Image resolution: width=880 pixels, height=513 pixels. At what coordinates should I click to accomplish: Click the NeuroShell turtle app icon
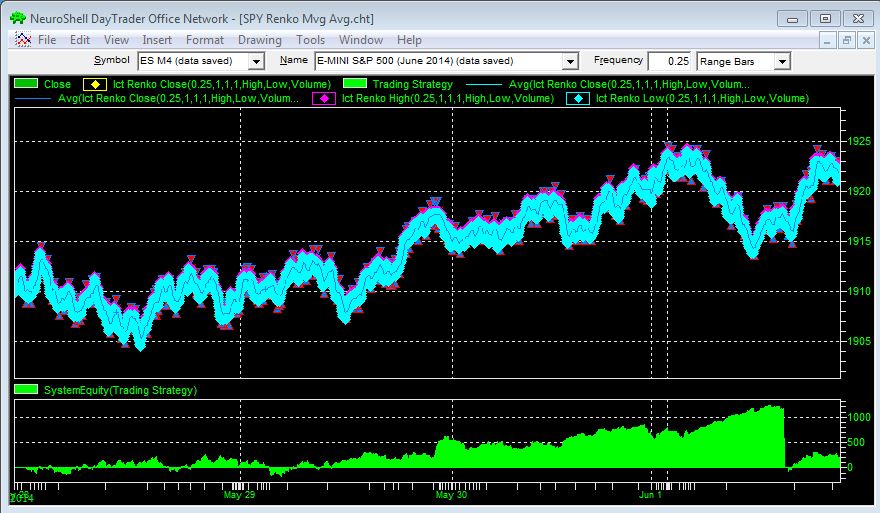pos(17,18)
